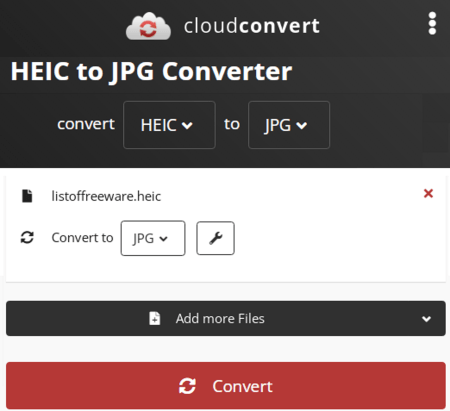Click the cloudconvert cloud logo icon

tap(148, 26)
